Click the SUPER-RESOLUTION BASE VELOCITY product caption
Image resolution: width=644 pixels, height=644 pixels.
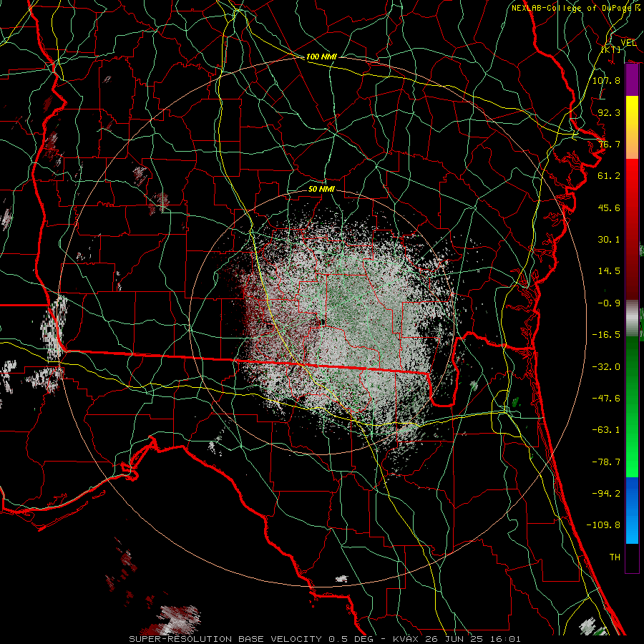pos(225,639)
